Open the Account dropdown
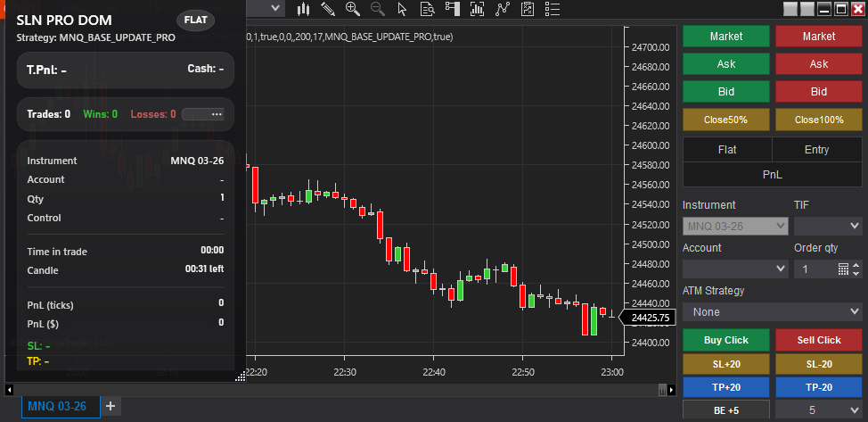 click(x=735, y=269)
